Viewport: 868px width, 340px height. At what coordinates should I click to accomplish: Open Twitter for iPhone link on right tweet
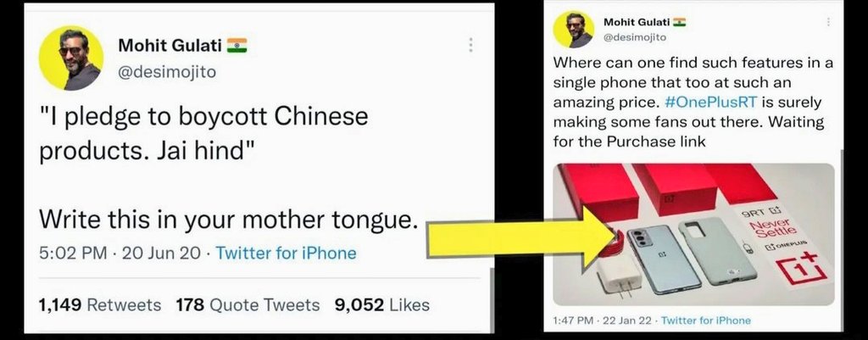(x=706, y=320)
